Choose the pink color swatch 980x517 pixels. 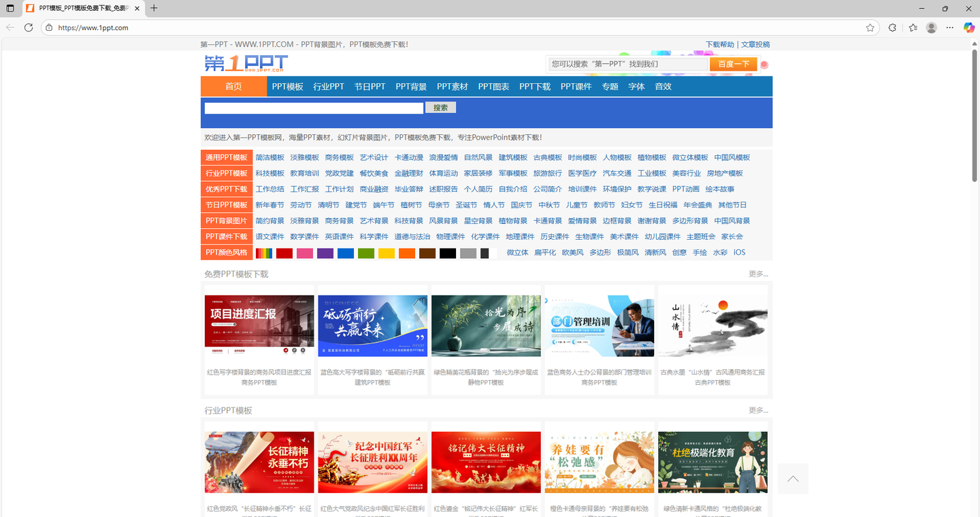(x=305, y=253)
